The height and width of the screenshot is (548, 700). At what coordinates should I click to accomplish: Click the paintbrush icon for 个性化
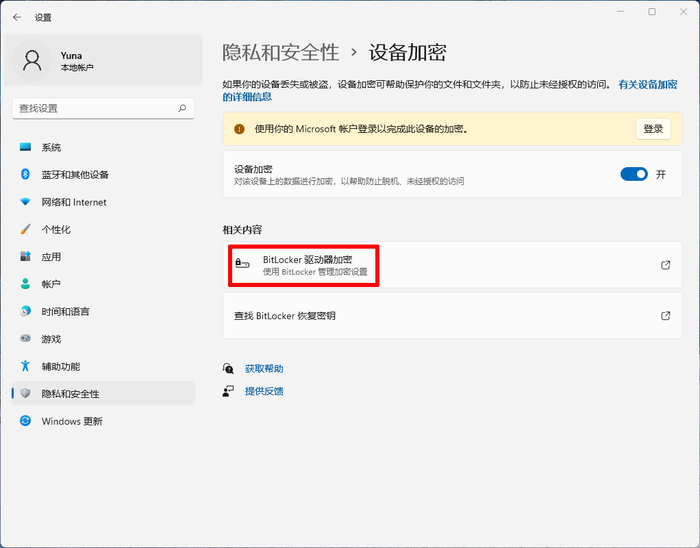(25, 229)
